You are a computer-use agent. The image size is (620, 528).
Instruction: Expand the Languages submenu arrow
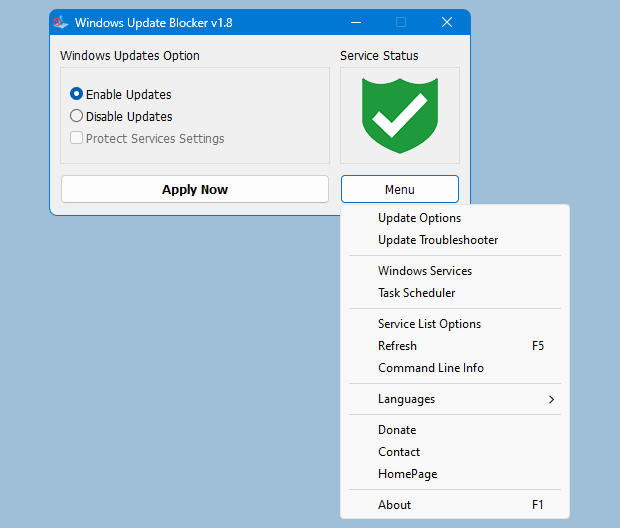click(x=551, y=399)
